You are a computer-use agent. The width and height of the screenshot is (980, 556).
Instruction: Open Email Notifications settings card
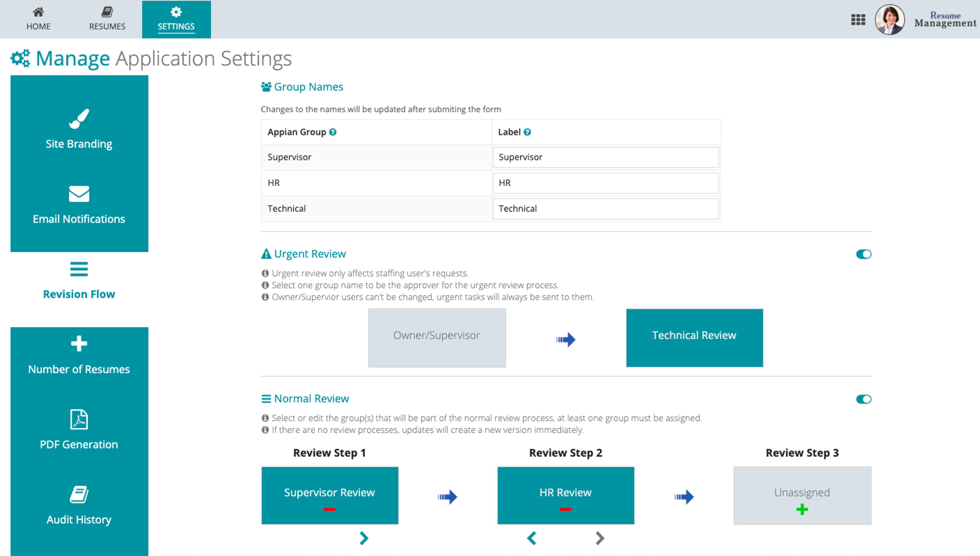pyautogui.click(x=79, y=204)
